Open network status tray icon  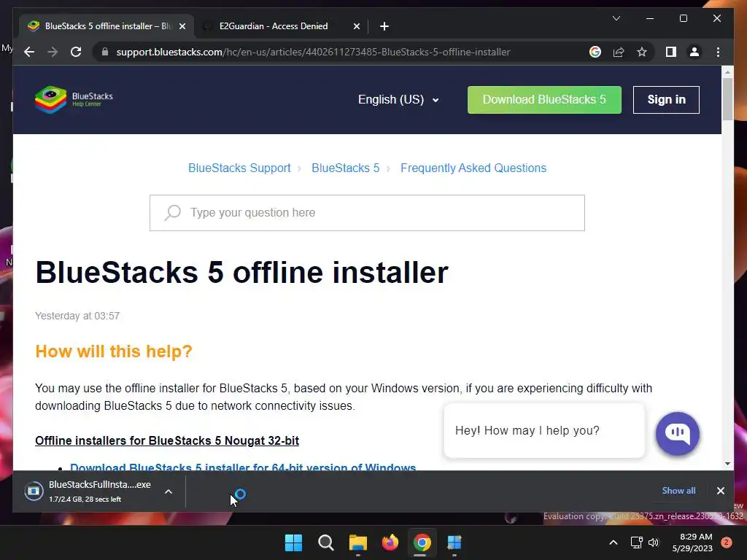(636, 542)
